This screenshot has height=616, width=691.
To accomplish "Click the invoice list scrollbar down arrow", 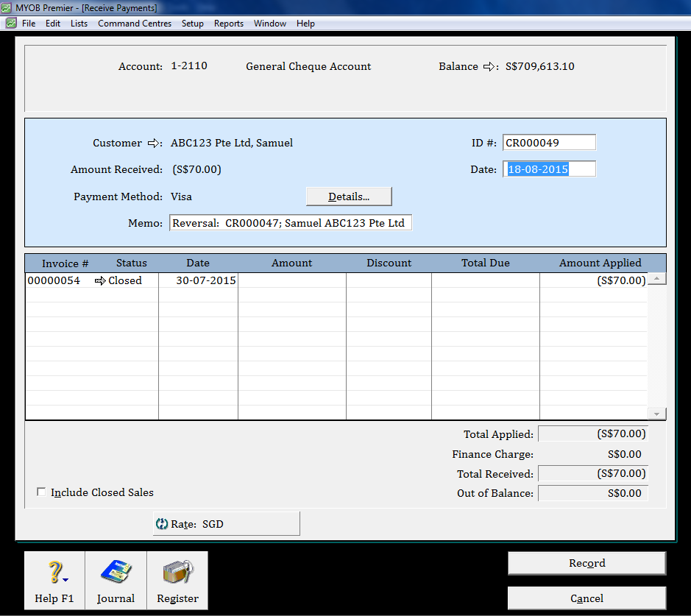I will click(x=656, y=414).
